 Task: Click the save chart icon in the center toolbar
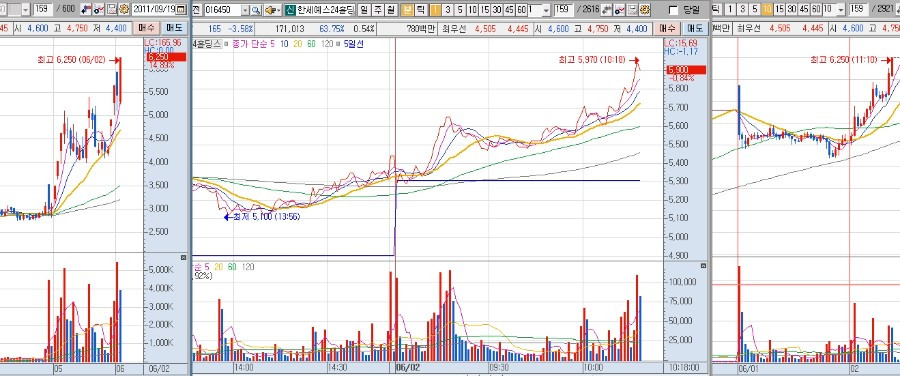632,10
